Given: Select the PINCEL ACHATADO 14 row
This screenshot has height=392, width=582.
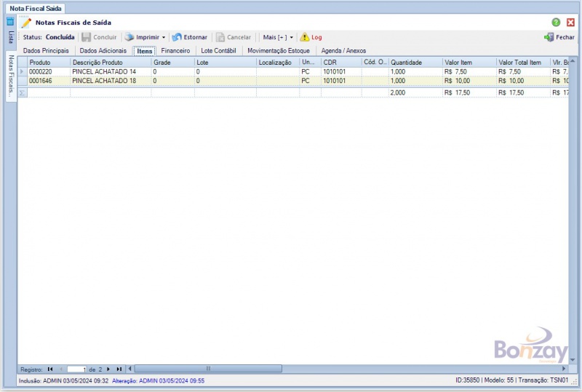Looking at the screenshot, I should pyautogui.click(x=104, y=72).
